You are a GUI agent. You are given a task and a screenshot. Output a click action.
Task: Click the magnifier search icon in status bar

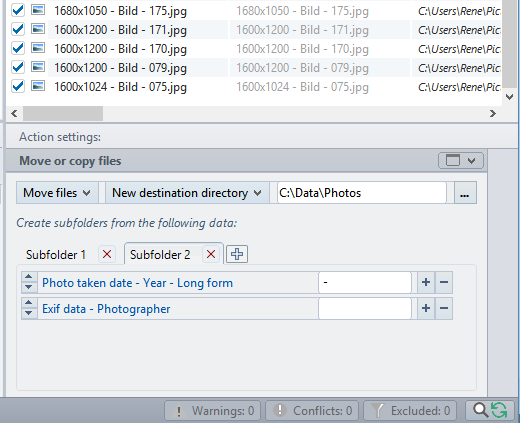(x=480, y=410)
